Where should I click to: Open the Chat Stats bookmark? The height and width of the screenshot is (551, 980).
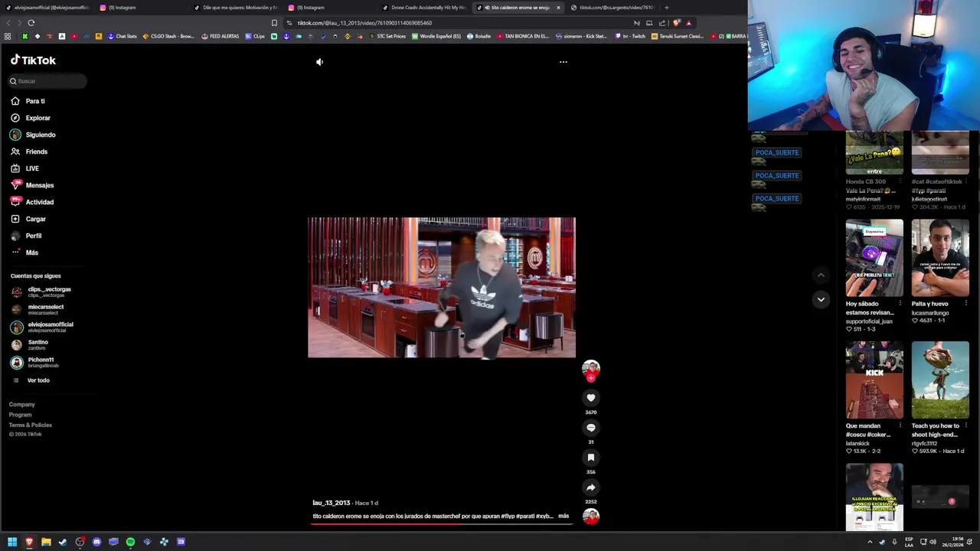122,36
